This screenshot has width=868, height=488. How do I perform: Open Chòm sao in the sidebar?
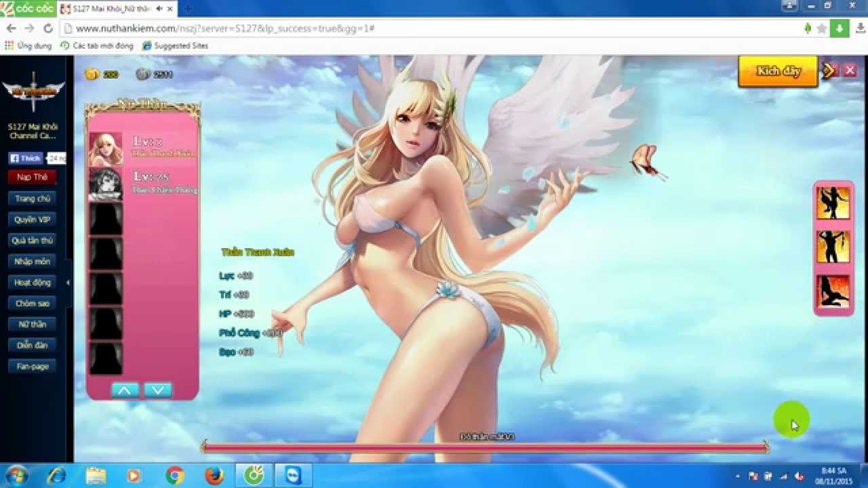32,303
